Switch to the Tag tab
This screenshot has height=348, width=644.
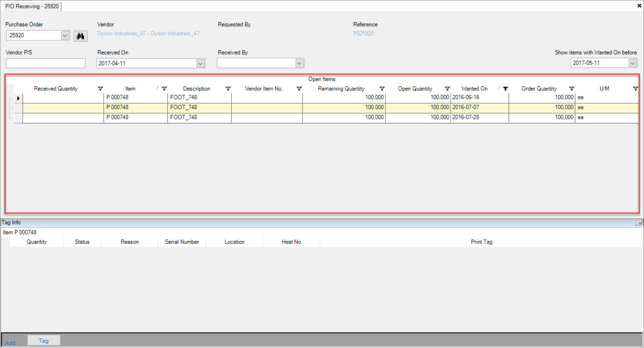point(44,341)
